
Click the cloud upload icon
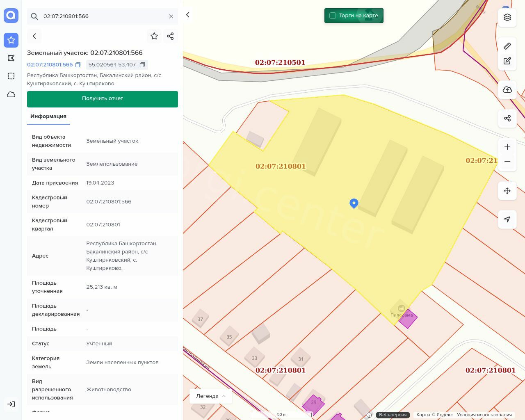pos(507,90)
